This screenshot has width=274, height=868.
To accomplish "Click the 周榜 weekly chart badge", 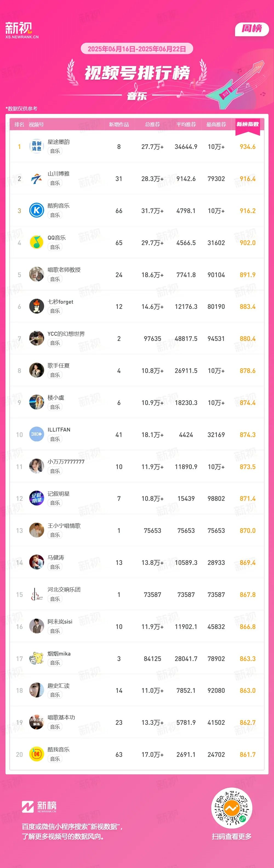I will coord(252,29).
